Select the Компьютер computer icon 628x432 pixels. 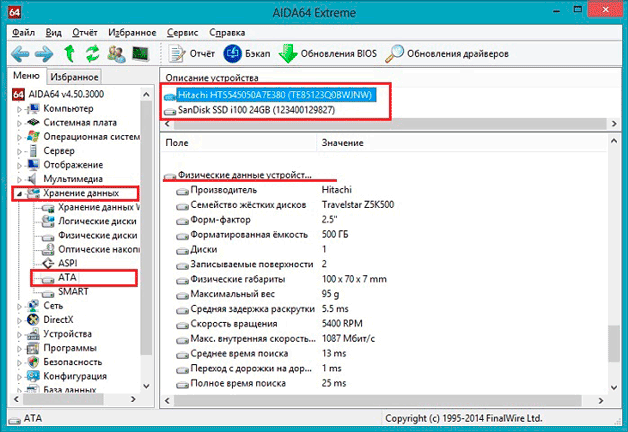33,109
